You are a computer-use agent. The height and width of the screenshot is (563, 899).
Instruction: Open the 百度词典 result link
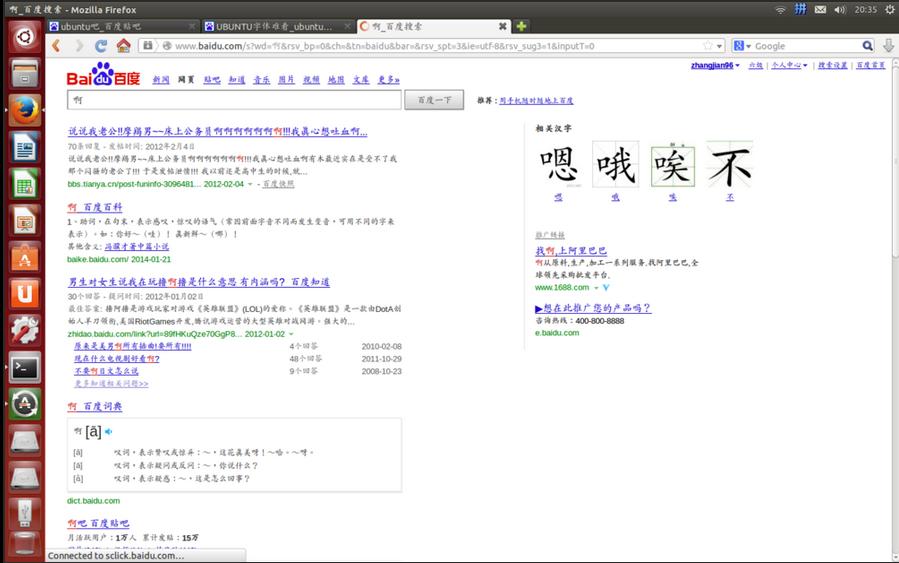(95, 406)
